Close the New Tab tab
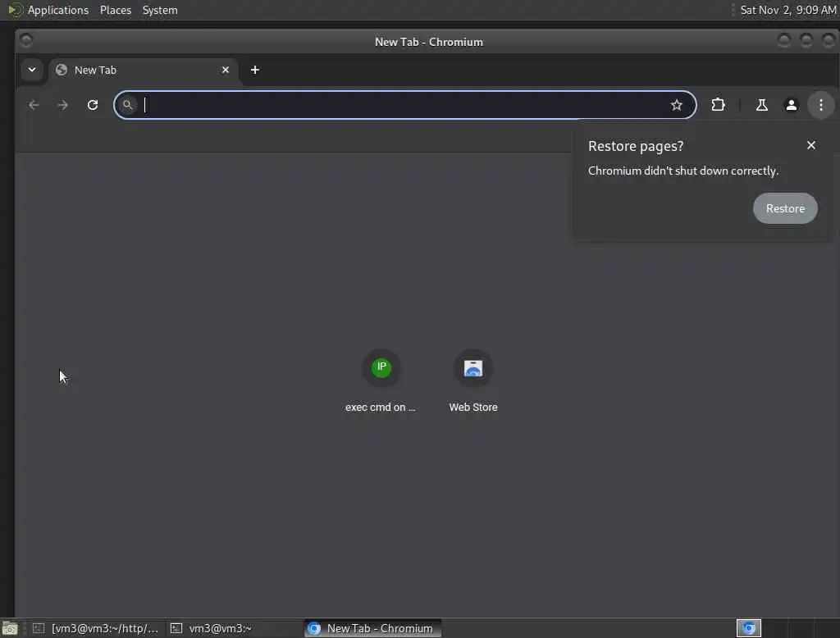Viewport: 840px width, 638px height. 226,71
